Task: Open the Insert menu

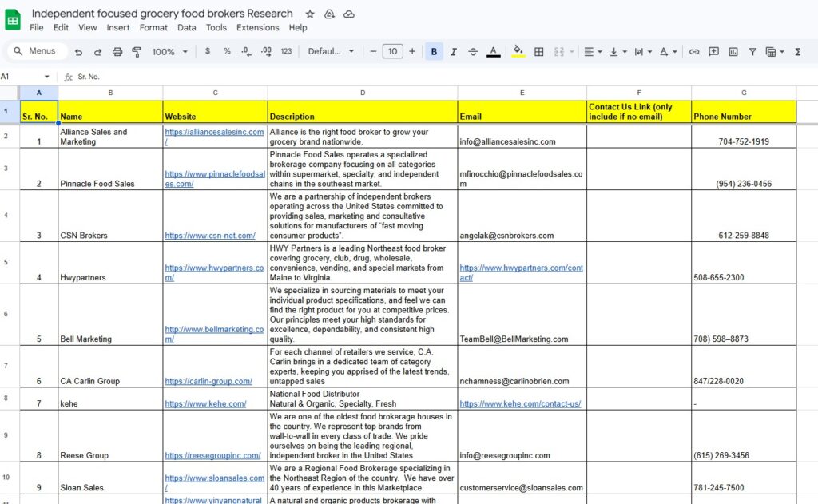Action: click(x=118, y=28)
